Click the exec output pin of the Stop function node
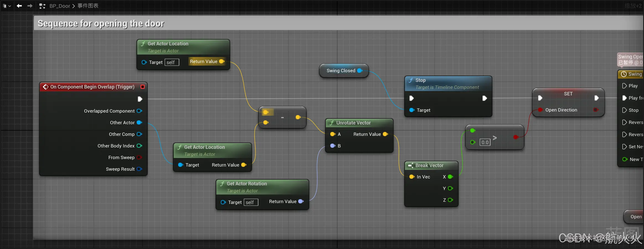 pyautogui.click(x=485, y=98)
